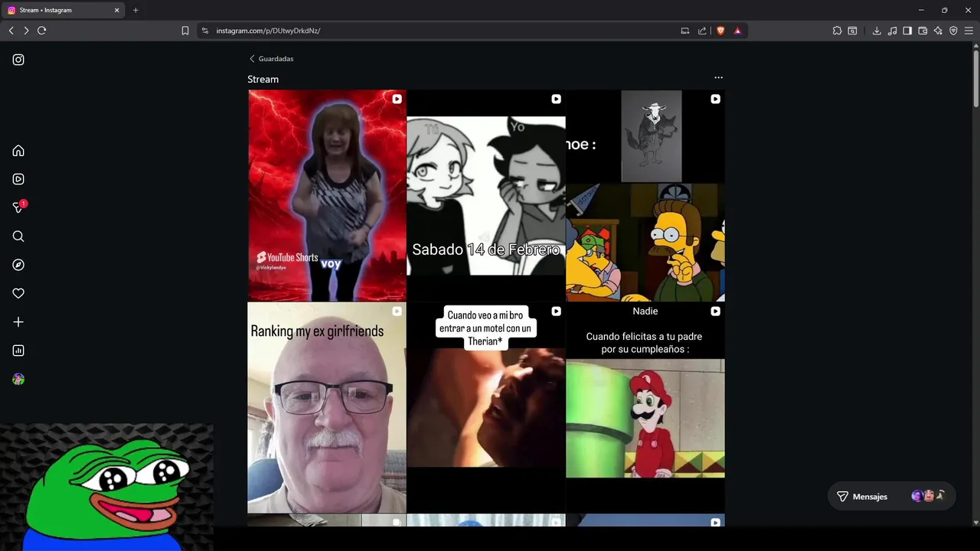Image resolution: width=980 pixels, height=551 pixels.
Task: Open the Ned Flanders Simpsons meme post
Action: click(645, 195)
